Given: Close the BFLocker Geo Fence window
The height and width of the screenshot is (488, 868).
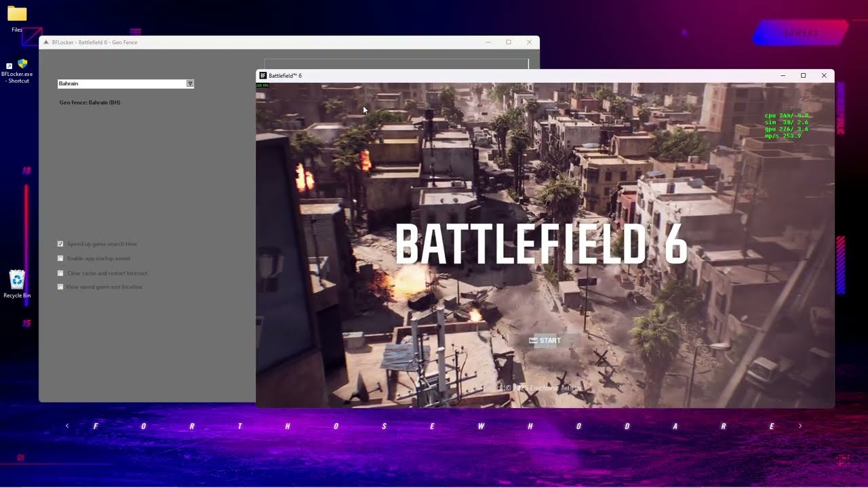Looking at the screenshot, I should pos(529,42).
